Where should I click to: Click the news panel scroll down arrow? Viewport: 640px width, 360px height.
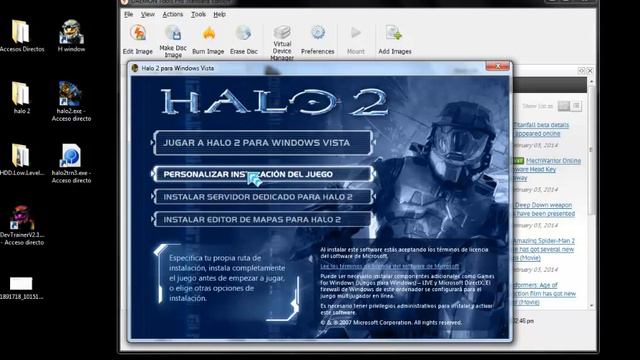click(591, 306)
